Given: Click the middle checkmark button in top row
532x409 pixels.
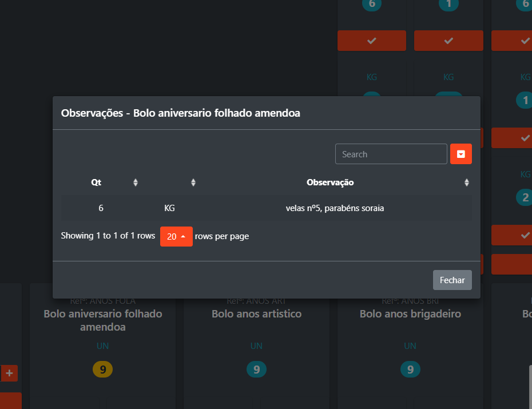Looking at the screenshot, I should click(x=448, y=41).
